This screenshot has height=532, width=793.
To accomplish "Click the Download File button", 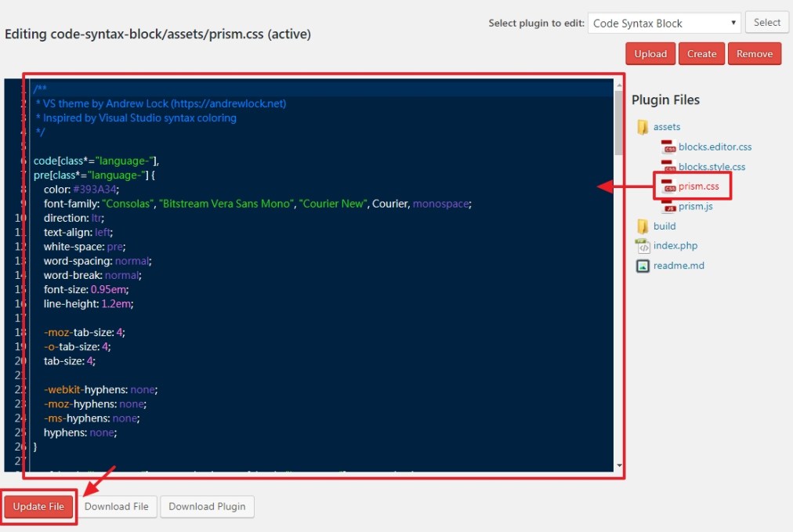I will tap(116, 506).
